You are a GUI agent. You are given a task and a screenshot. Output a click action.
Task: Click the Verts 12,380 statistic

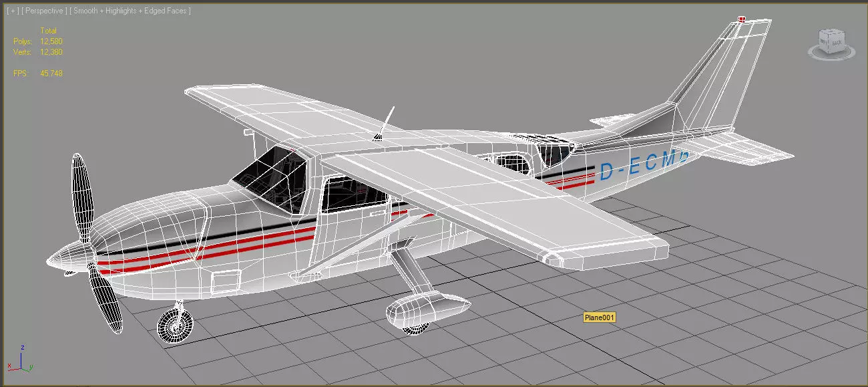pyautogui.click(x=38, y=52)
